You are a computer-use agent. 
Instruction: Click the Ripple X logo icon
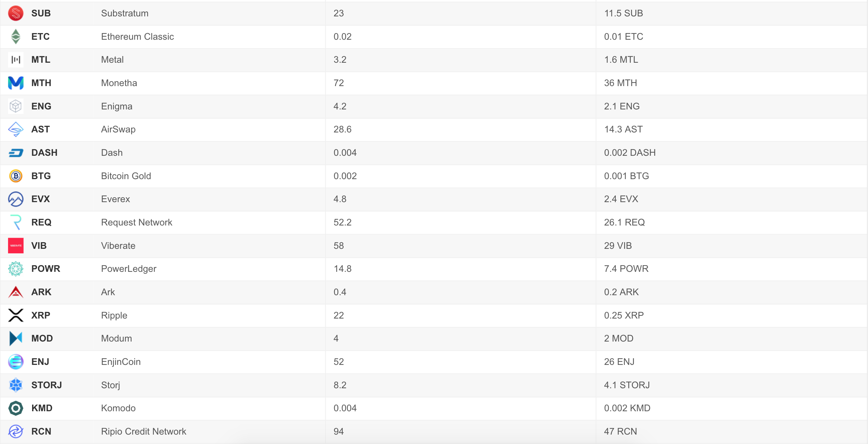[16, 315]
